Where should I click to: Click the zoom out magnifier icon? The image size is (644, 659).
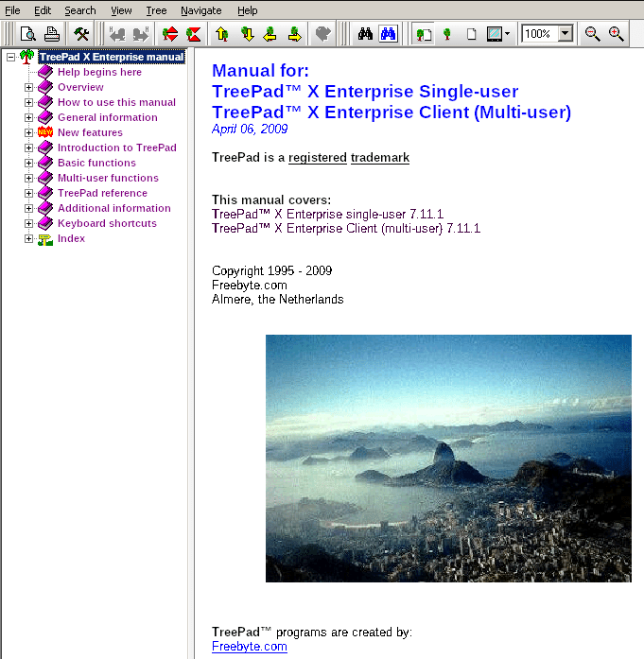592,34
